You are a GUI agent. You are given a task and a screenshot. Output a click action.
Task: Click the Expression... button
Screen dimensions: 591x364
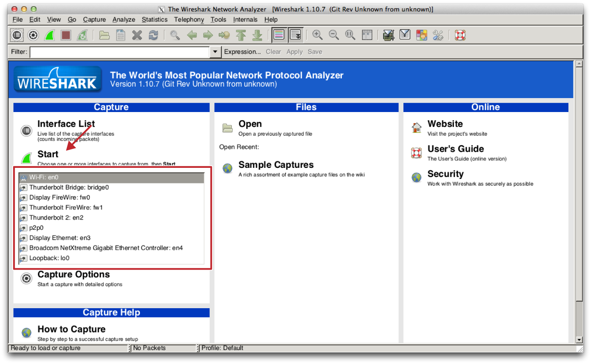[242, 52]
